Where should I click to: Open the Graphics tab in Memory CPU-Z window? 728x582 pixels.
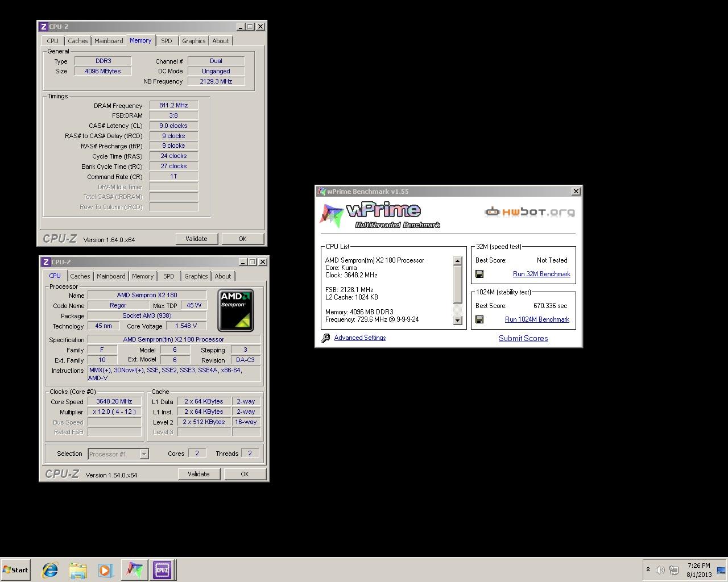click(194, 41)
